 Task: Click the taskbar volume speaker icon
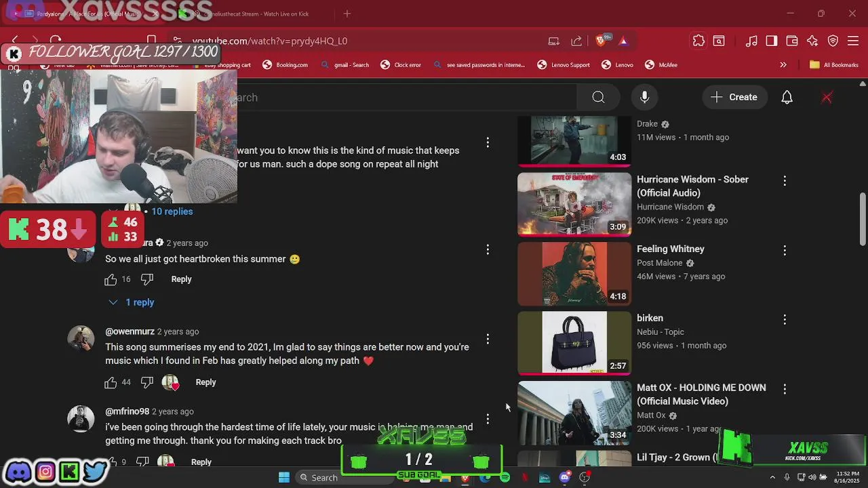pos(812,477)
